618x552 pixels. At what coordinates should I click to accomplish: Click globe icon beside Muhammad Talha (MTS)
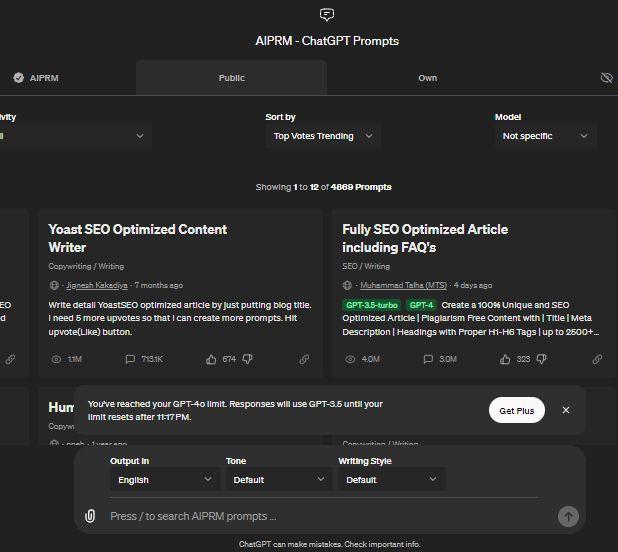347,285
